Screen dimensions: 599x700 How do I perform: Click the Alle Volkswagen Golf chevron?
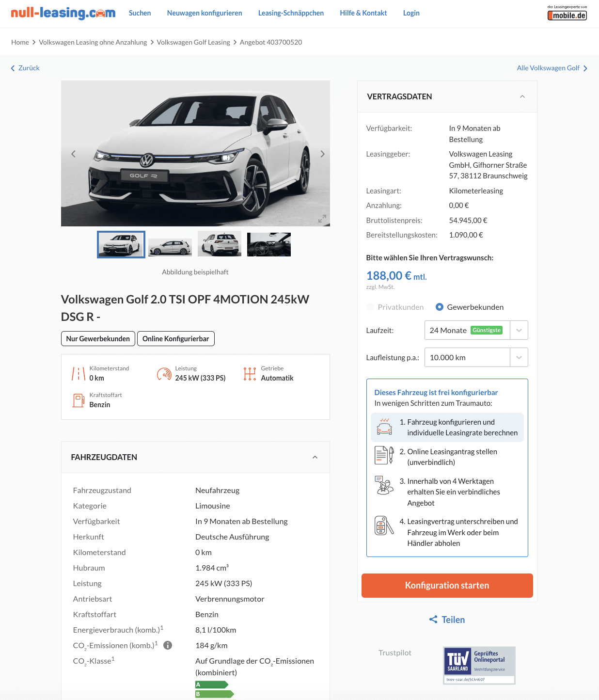click(x=585, y=68)
